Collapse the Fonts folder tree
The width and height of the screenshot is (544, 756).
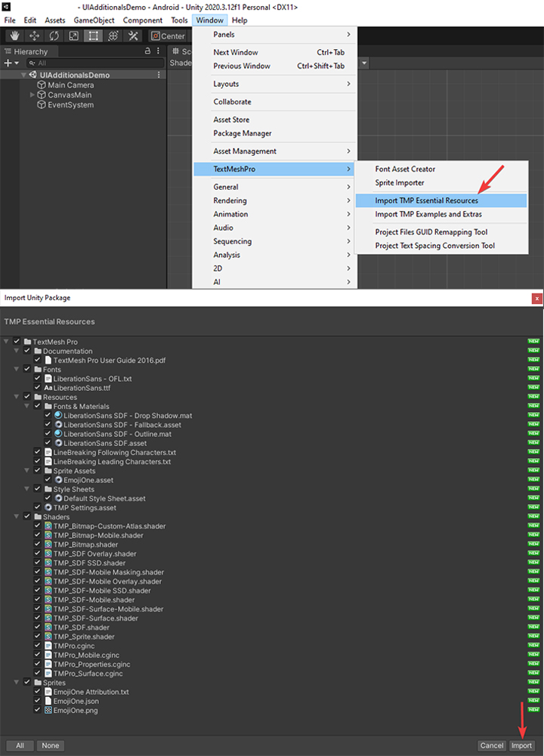pos(17,370)
